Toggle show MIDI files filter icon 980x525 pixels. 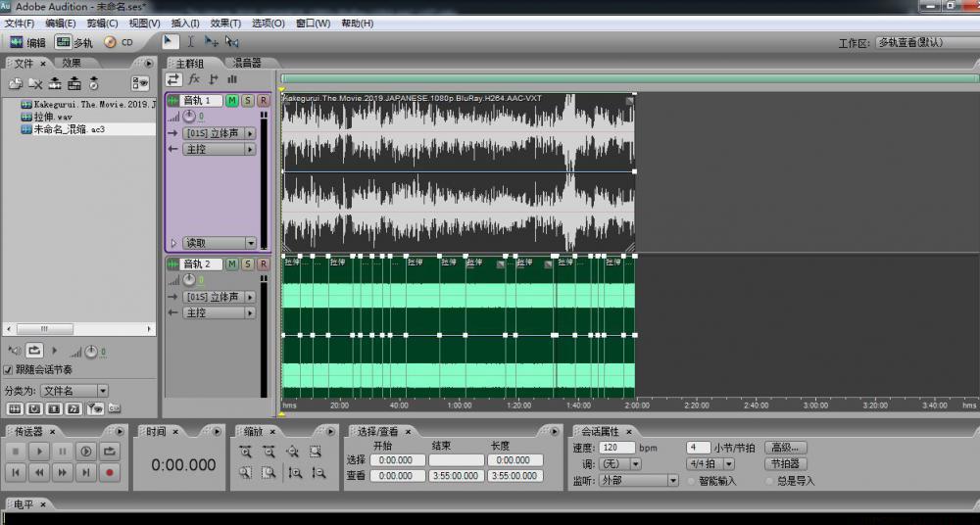coord(73,408)
